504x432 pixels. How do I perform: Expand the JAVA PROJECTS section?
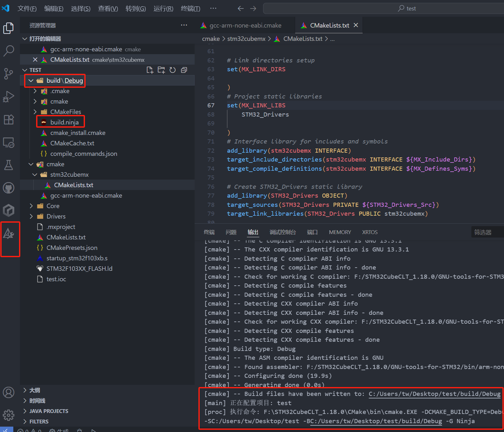click(x=107, y=411)
